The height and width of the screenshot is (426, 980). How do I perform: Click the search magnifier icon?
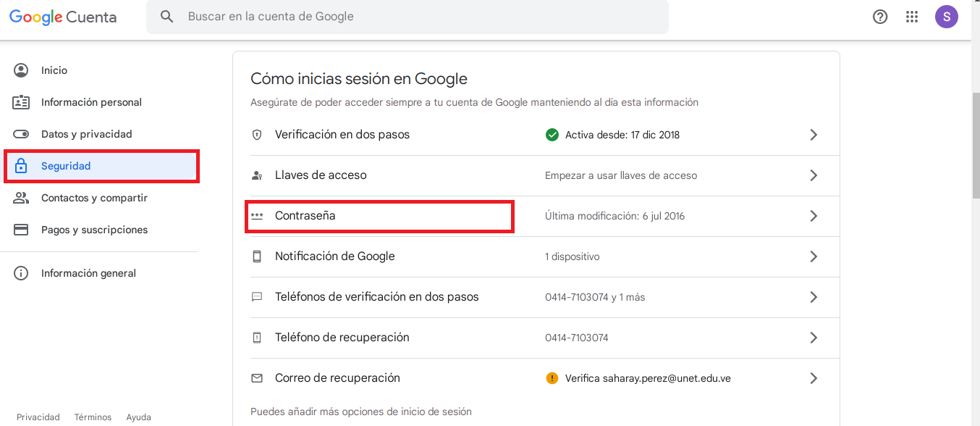tap(167, 16)
